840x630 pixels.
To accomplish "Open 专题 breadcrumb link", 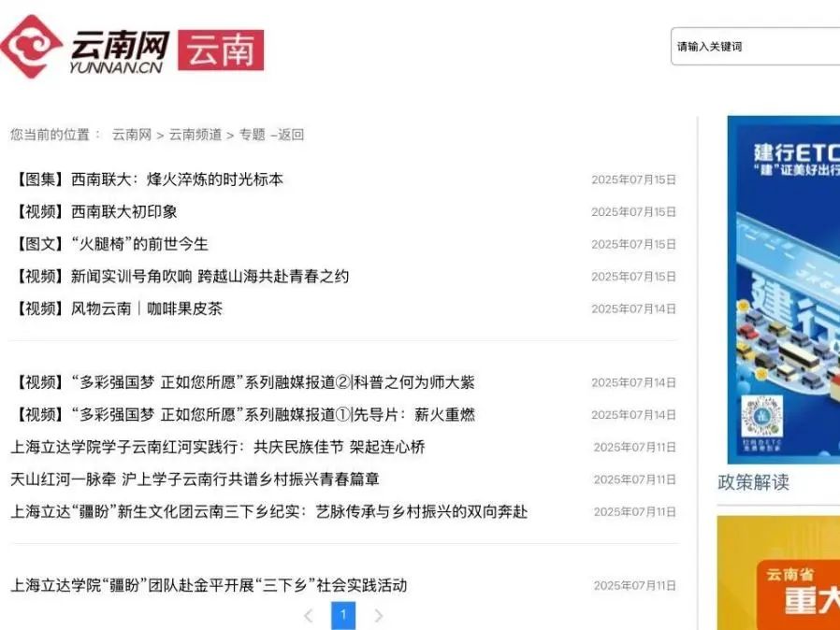I will (252, 135).
